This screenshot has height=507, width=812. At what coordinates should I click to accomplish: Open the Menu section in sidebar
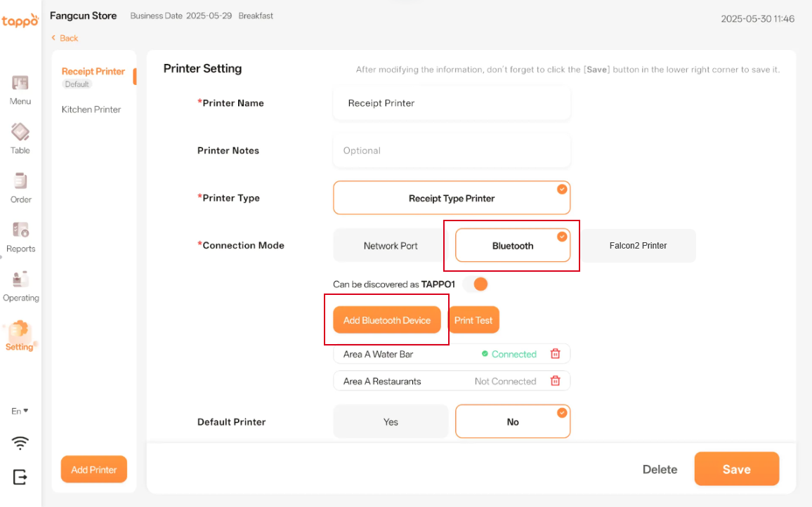tap(20, 90)
